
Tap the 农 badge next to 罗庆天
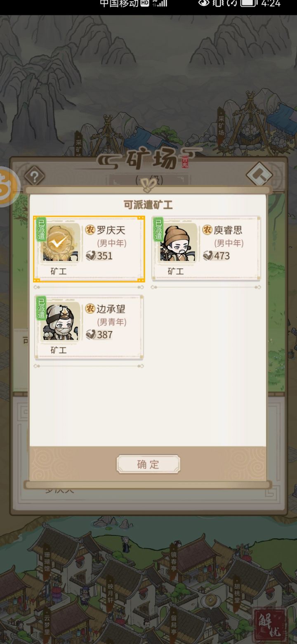[x=90, y=230]
